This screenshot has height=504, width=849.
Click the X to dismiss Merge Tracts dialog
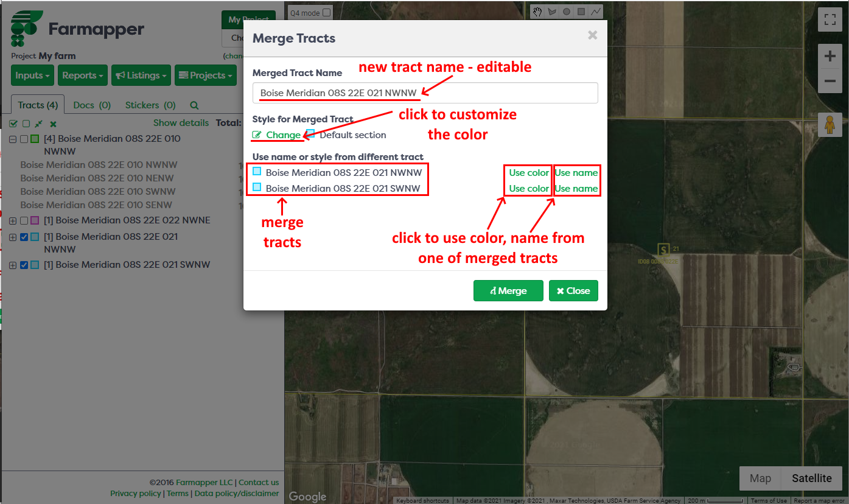[592, 35]
